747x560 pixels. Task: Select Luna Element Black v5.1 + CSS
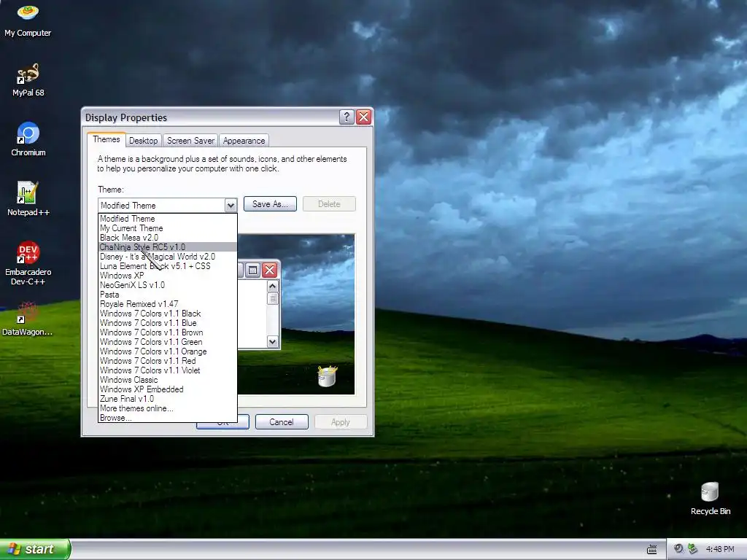point(168,266)
